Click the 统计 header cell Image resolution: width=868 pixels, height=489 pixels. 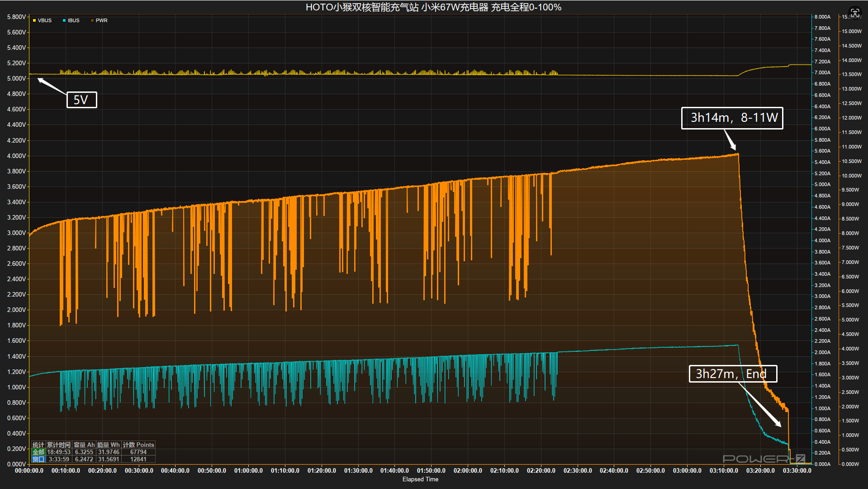click(38, 445)
